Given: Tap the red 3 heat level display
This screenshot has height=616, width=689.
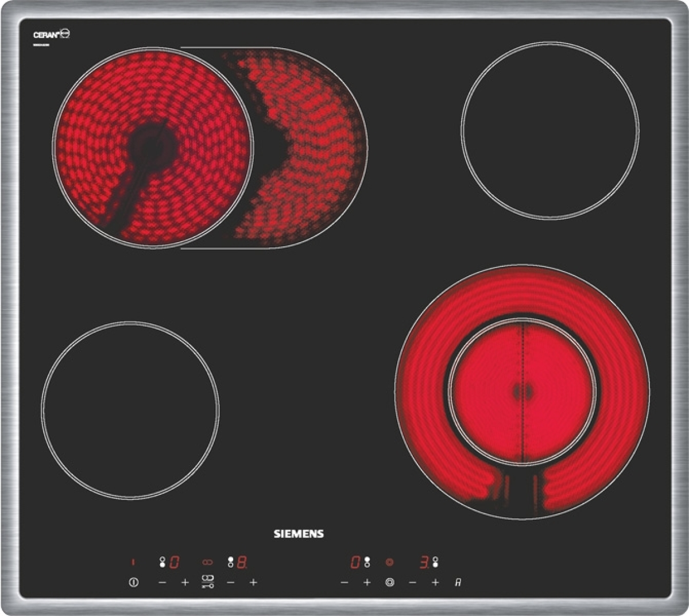Looking at the screenshot, I should 424,562.
